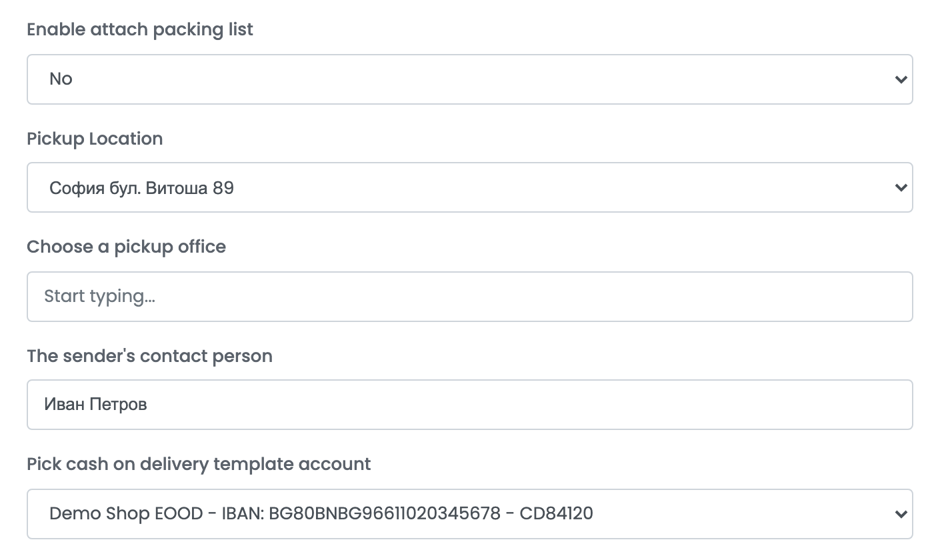Click the chevron arrow on the IBAN account select
Screen dimensions: 940x560
901,514
